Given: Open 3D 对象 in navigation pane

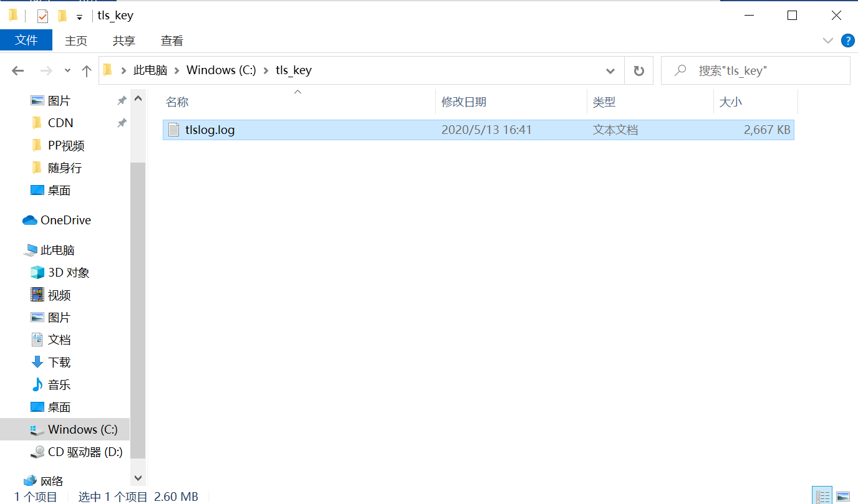Looking at the screenshot, I should tap(69, 272).
